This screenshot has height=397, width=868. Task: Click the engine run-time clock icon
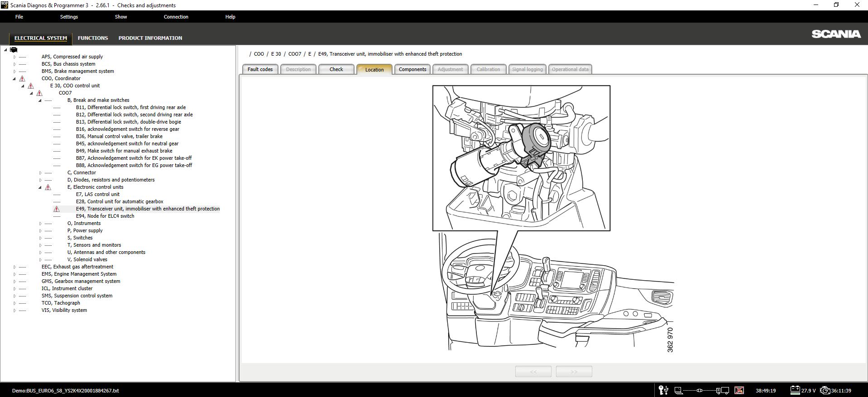click(825, 390)
